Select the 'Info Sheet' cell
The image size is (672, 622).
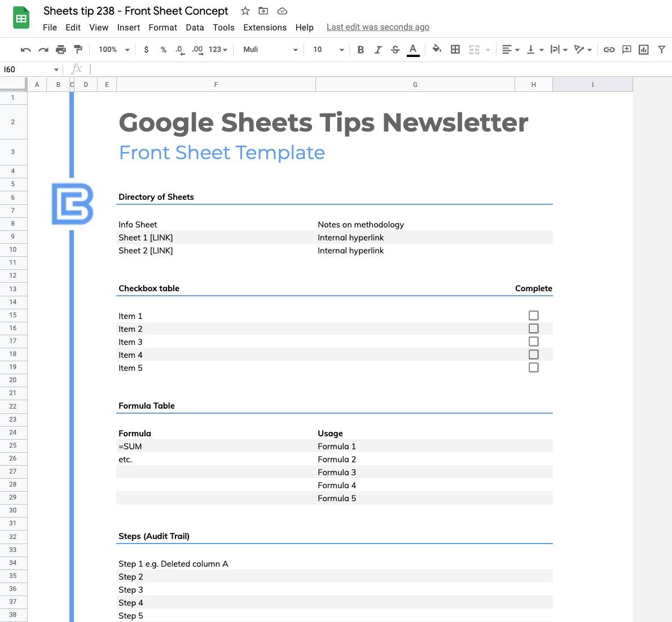click(x=216, y=225)
